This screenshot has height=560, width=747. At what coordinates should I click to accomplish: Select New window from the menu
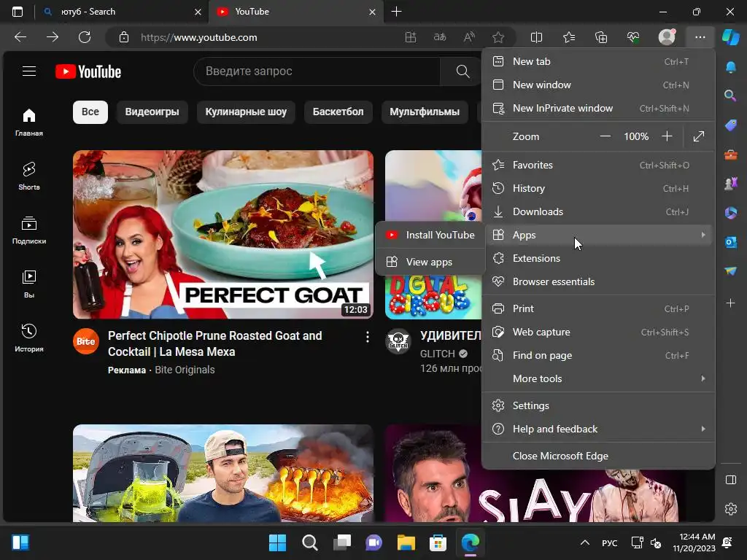[x=598, y=85]
